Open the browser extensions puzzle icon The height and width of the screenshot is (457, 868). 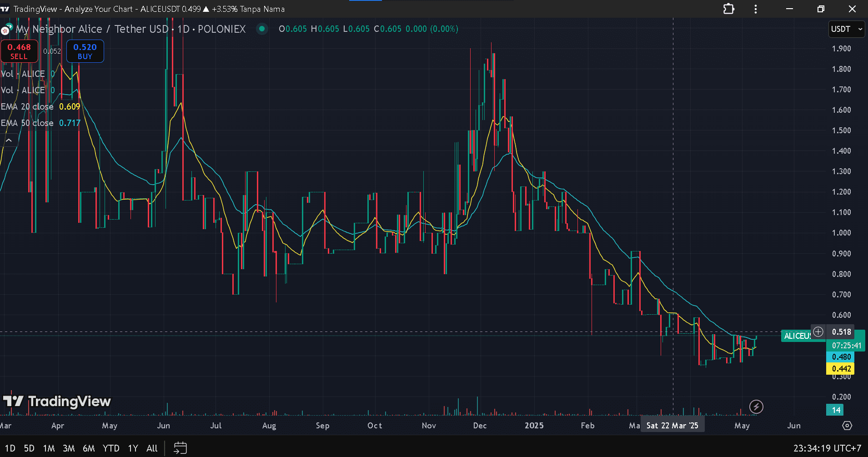click(728, 9)
